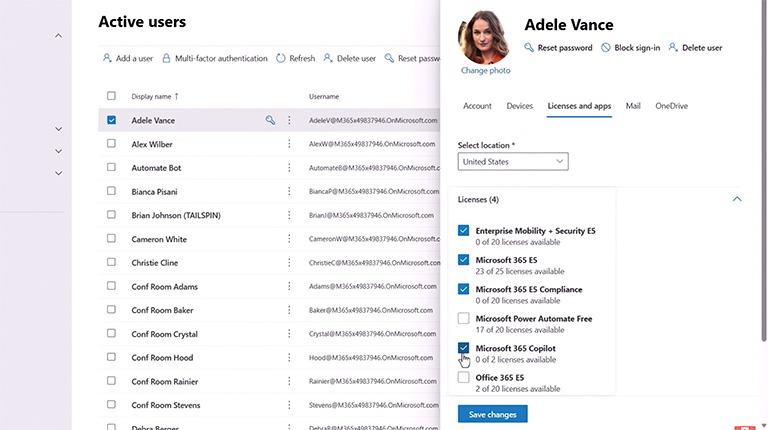
Task: Open more actions for Adele Vance row
Action: 289,120
